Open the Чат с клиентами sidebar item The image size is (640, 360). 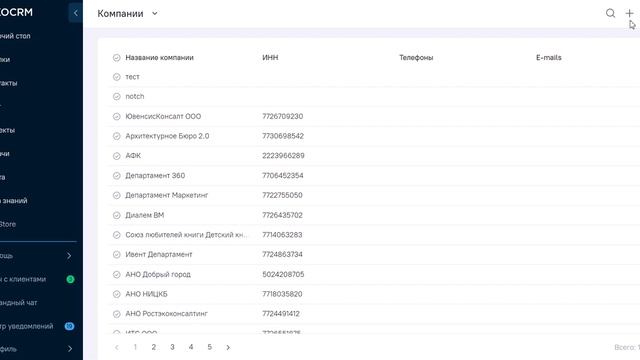23,279
